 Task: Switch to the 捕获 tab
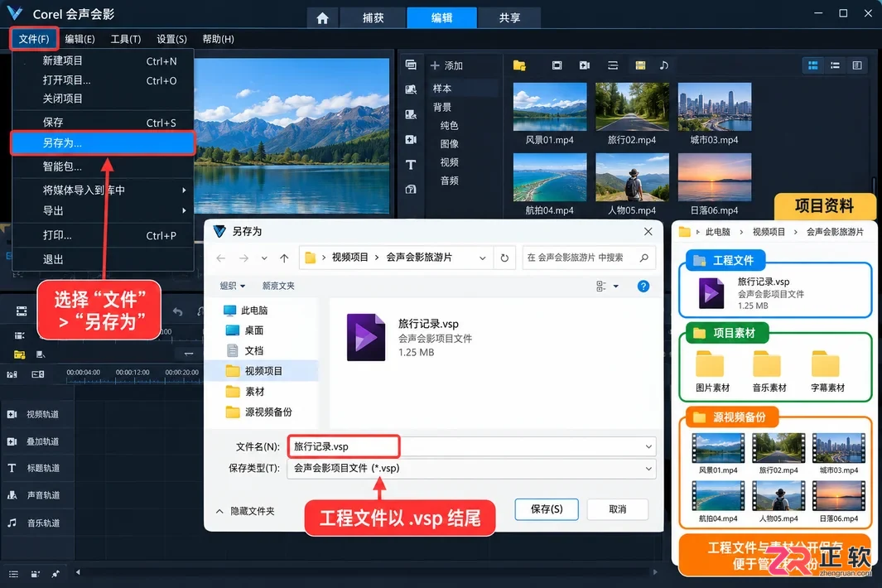(373, 18)
